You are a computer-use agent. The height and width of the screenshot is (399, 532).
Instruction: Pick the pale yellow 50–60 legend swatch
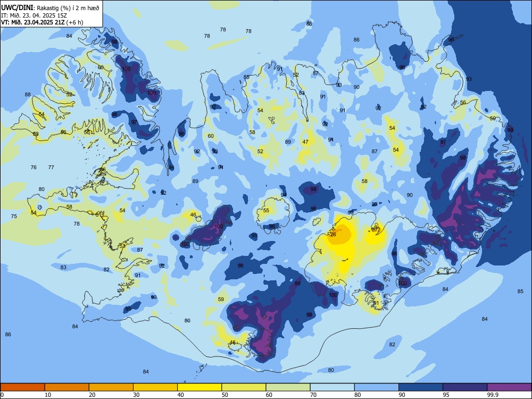pos(244,387)
